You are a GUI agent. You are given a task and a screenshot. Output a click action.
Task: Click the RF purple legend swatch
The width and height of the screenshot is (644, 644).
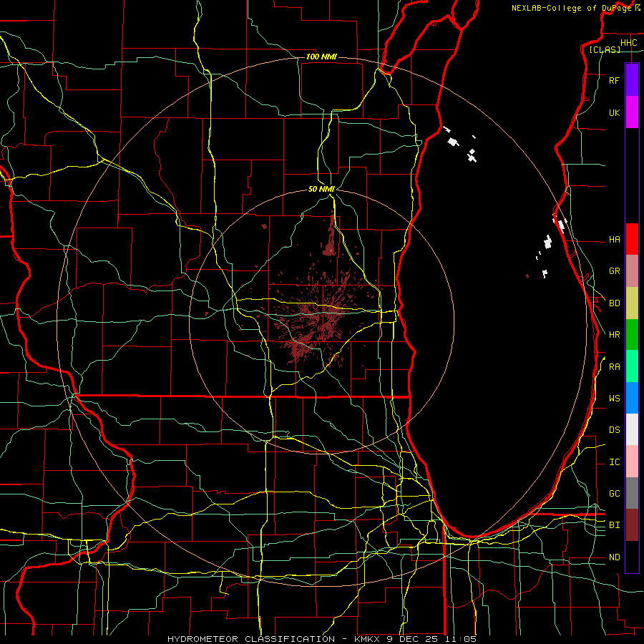point(632,80)
